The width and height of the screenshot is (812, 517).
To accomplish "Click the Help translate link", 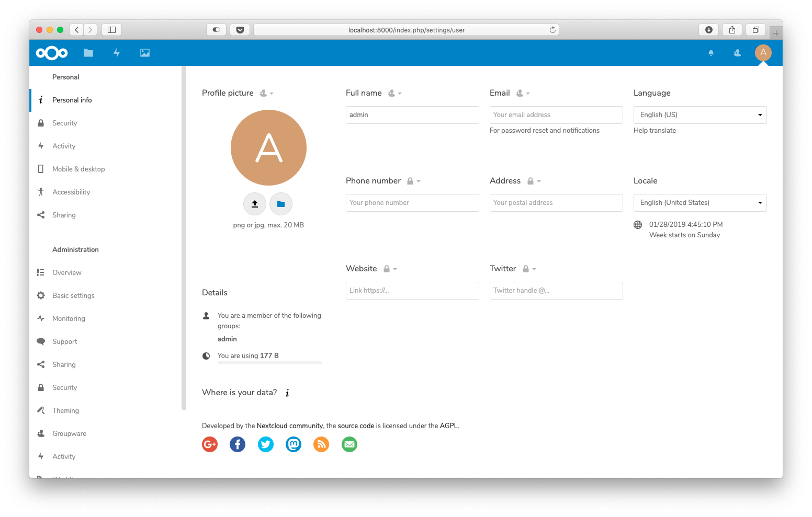I will coord(655,131).
